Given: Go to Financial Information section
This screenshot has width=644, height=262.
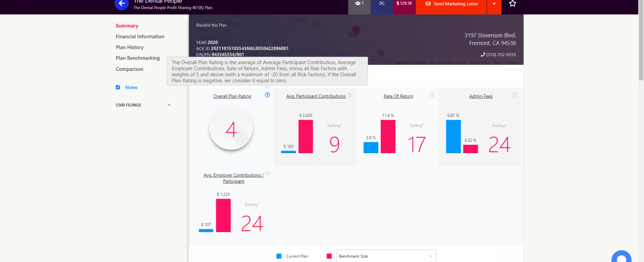Looking at the screenshot, I should tap(140, 37).
